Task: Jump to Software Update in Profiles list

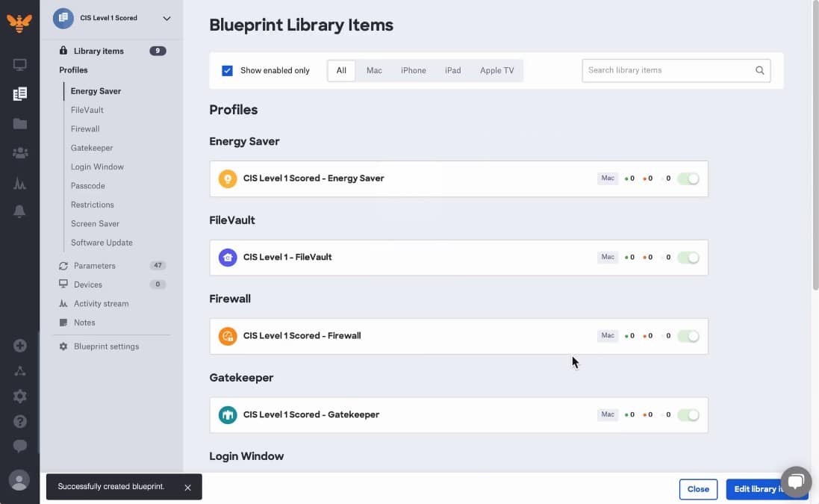Action: (x=102, y=243)
